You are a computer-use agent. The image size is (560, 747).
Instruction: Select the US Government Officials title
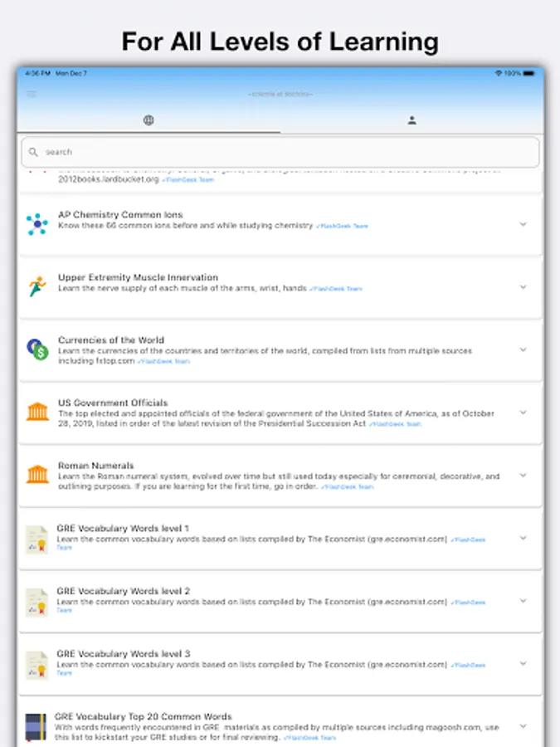[x=113, y=403]
